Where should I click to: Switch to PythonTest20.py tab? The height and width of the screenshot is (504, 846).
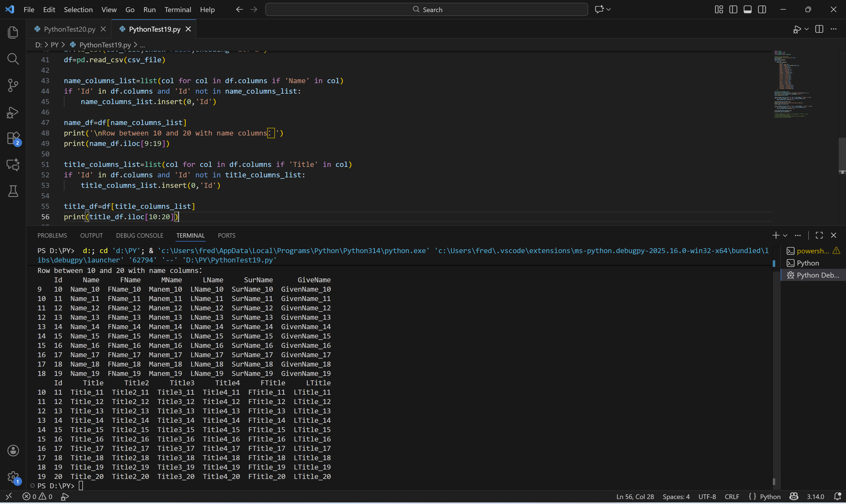pyautogui.click(x=70, y=29)
